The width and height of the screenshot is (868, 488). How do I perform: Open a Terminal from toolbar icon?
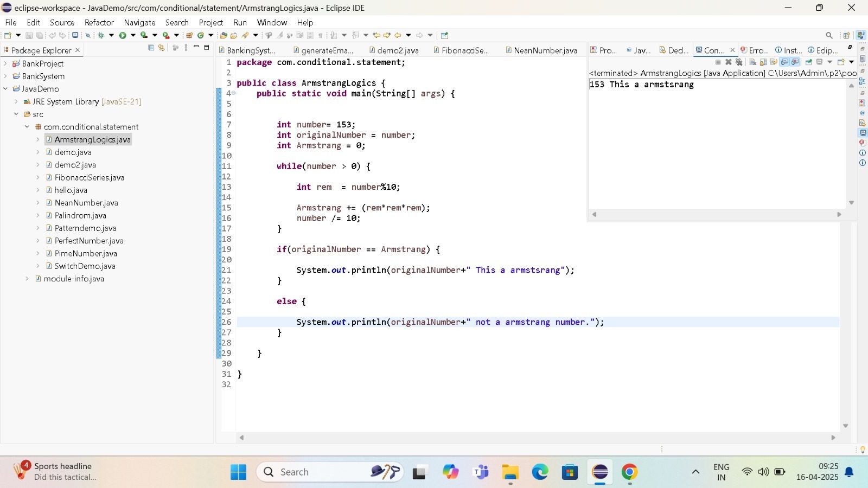75,35
